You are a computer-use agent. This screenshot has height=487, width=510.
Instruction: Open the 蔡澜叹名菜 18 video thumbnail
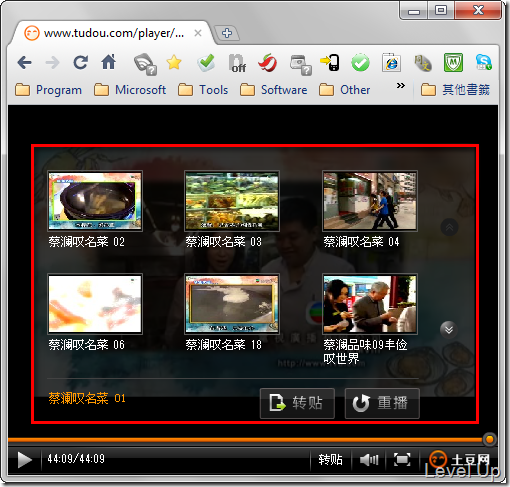232,304
